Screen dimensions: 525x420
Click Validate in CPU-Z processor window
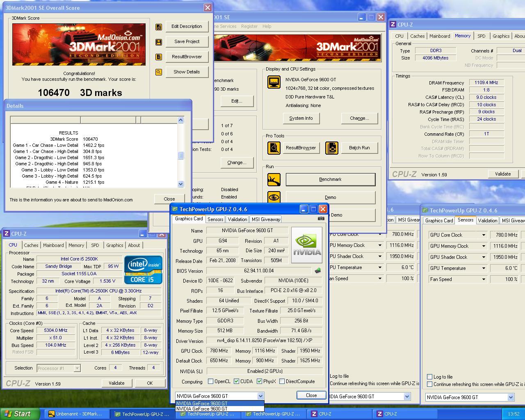(116, 383)
